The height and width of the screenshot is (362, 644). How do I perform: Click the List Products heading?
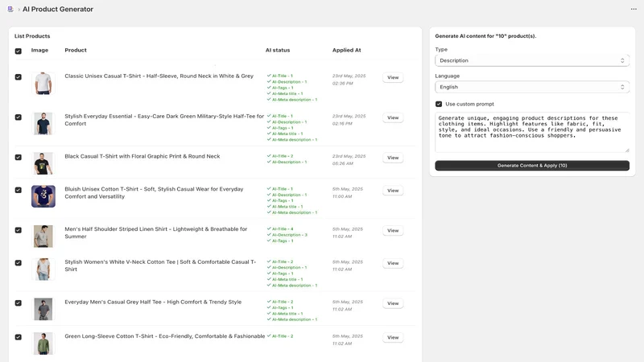32,36
